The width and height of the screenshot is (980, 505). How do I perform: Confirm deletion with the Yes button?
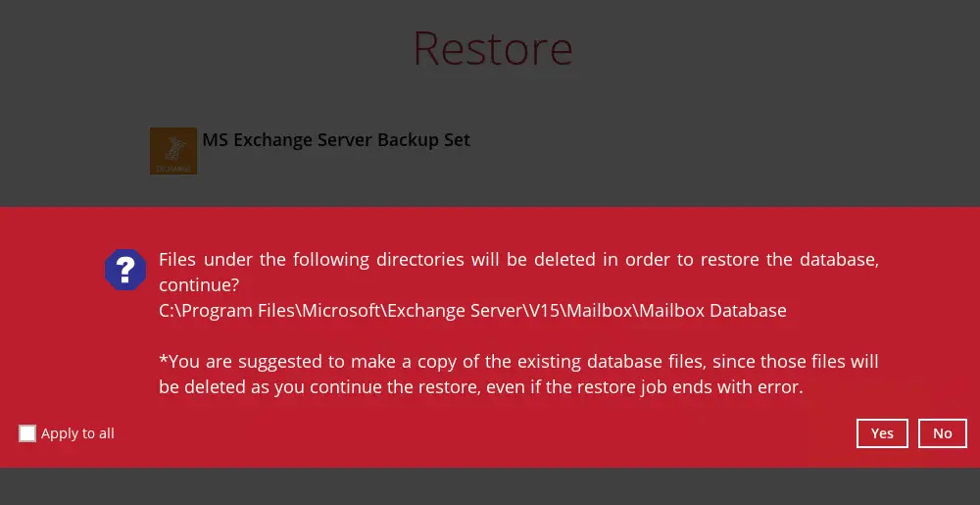(882, 433)
